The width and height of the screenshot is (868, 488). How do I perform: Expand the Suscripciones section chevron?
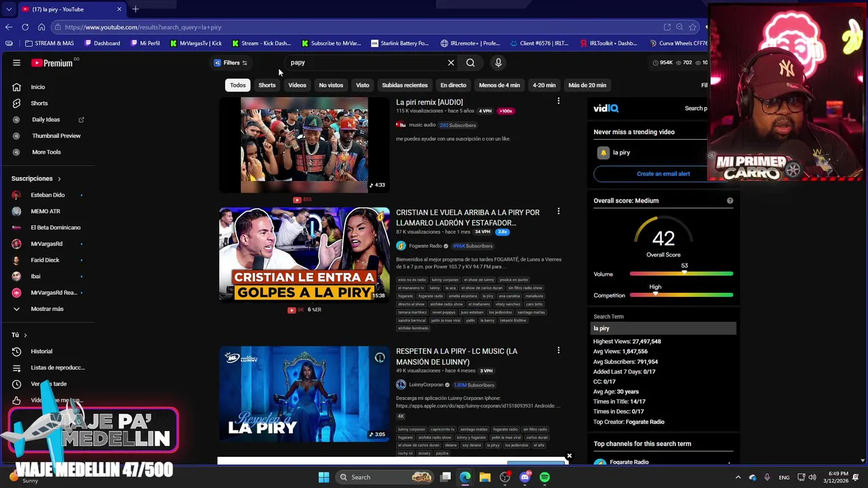(59, 179)
